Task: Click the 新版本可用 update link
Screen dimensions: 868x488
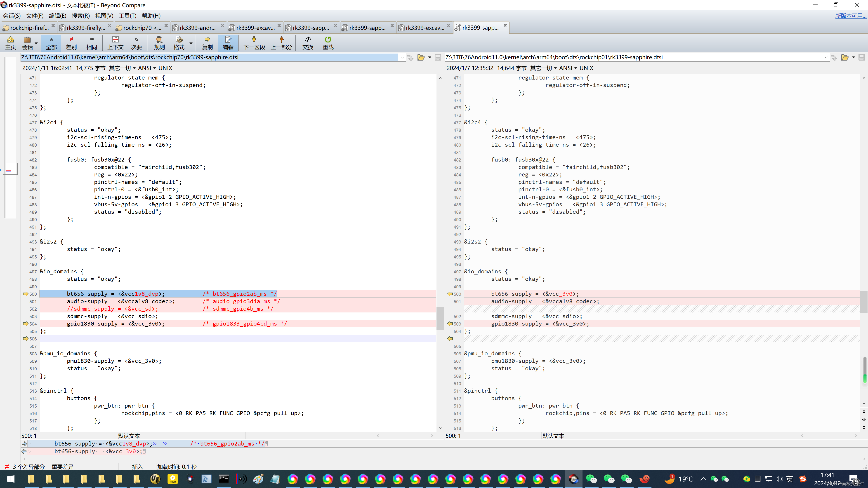Action: [x=850, y=16]
